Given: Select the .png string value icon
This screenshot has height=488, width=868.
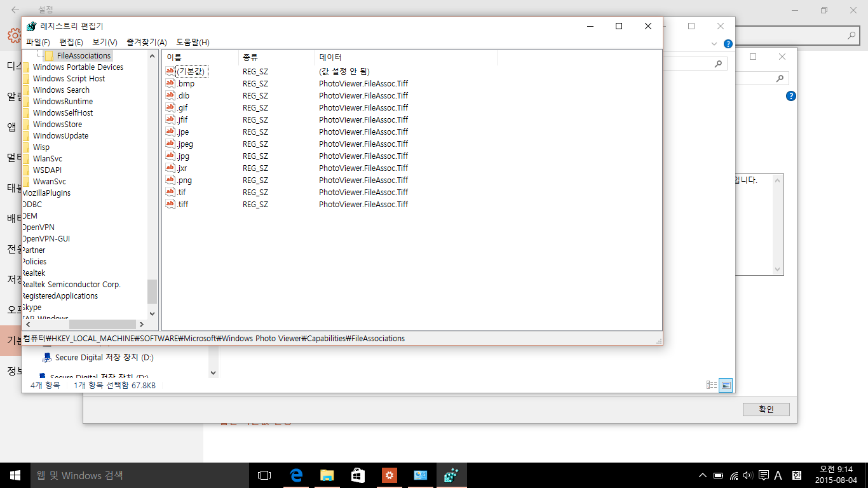Looking at the screenshot, I should click(170, 180).
